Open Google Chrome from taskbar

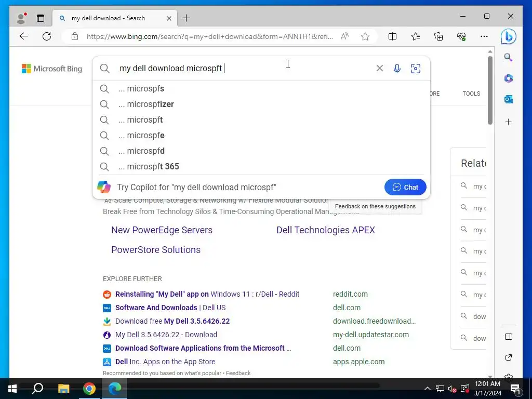(x=89, y=389)
